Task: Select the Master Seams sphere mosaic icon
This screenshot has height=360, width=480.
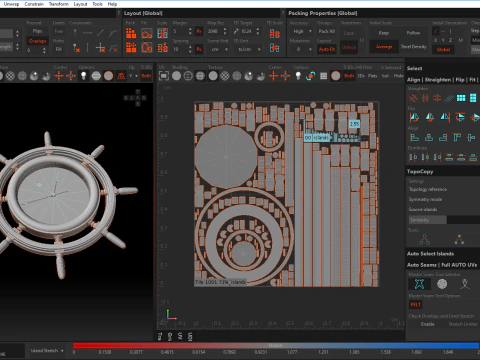Action: click(442, 284)
